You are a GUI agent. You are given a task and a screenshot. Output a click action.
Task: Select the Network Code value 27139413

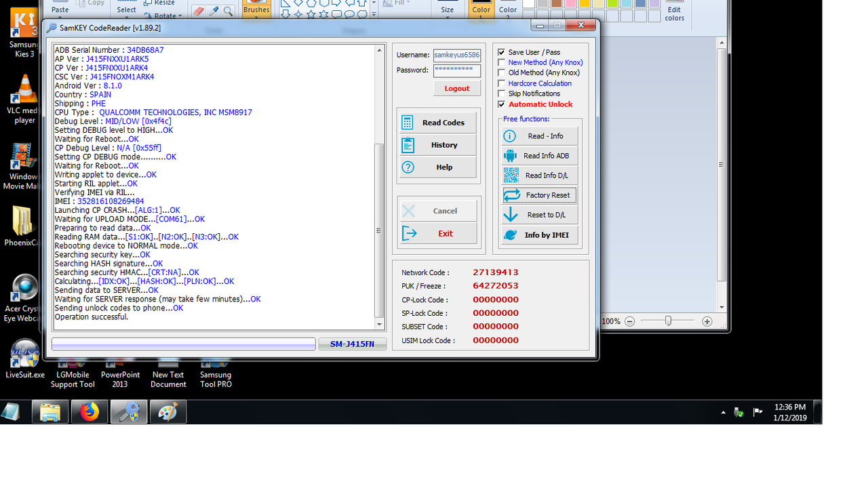(496, 272)
